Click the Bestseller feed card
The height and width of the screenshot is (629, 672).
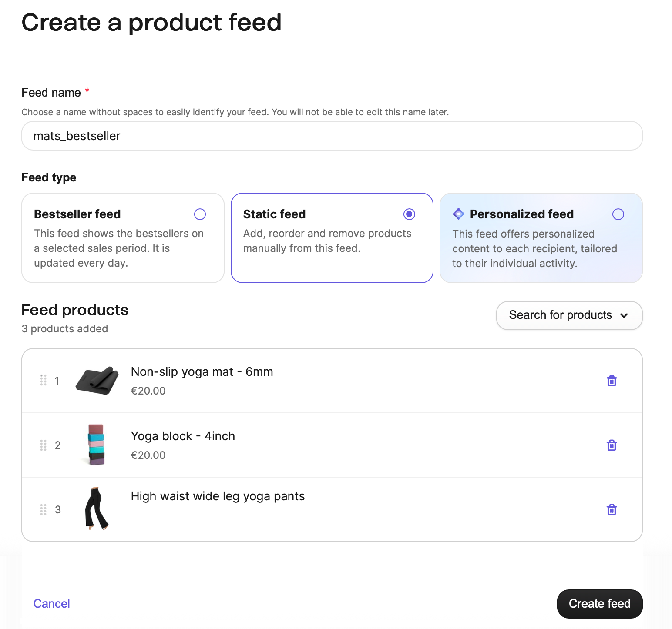(122, 238)
